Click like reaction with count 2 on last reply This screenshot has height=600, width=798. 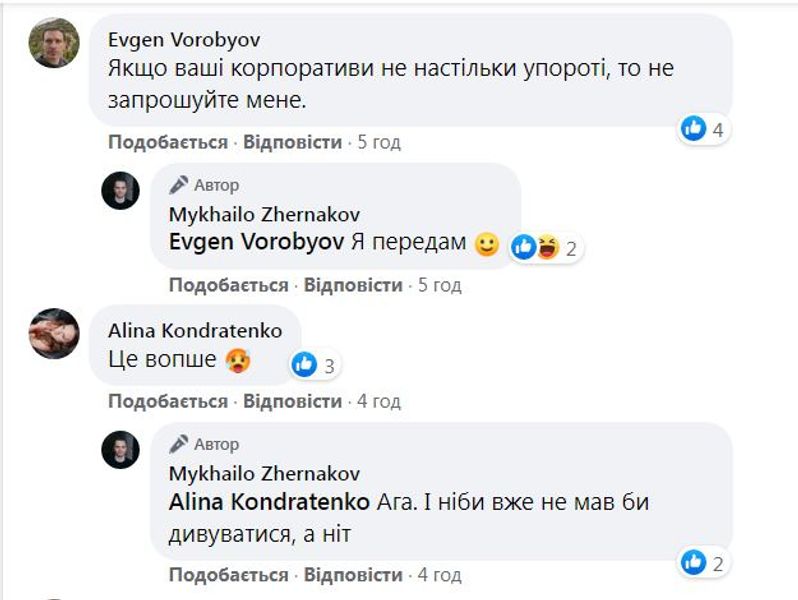point(694,563)
